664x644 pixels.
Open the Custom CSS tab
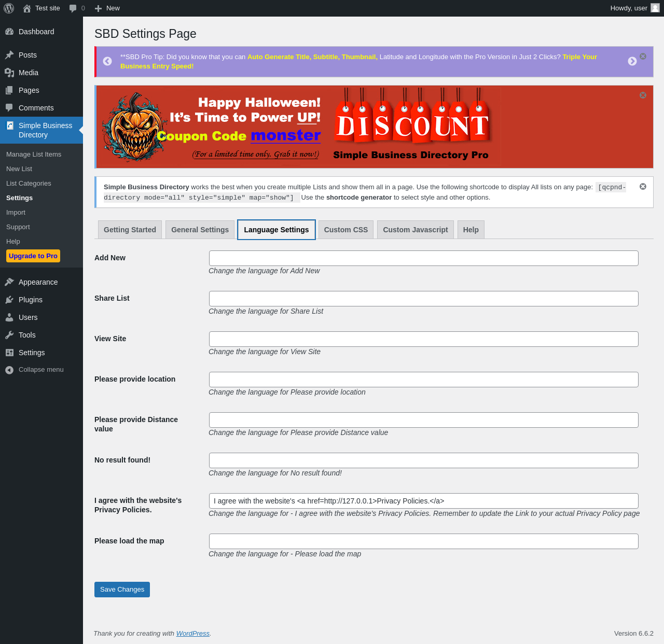(346, 230)
